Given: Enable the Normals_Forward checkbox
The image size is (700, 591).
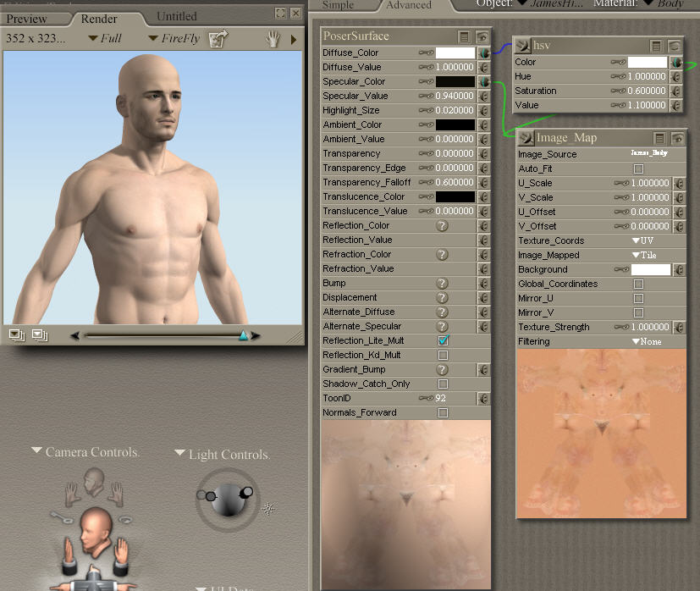Looking at the screenshot, I should point(443,412).
